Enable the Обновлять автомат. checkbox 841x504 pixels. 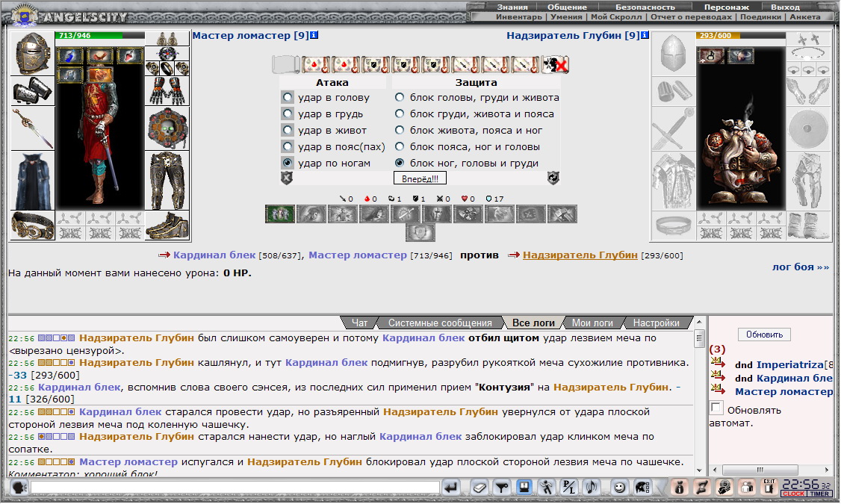[x=716, y=408]
